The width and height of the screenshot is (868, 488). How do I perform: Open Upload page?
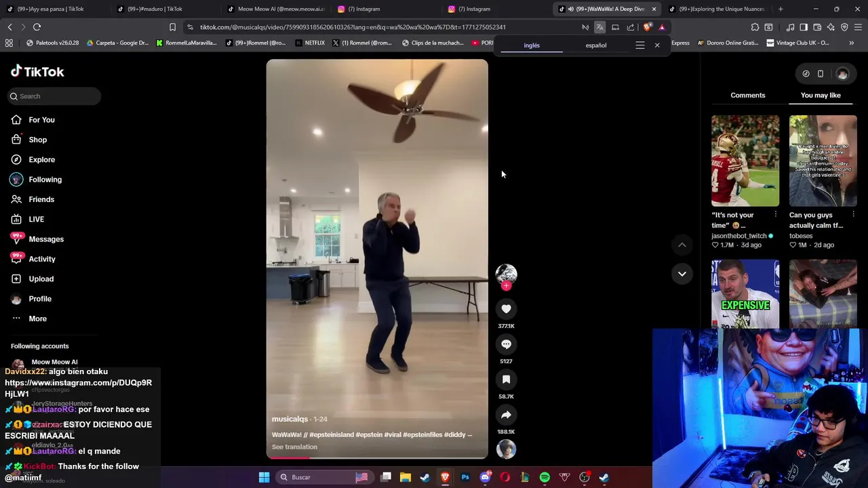pyautogui.click(x=41, y=279)
